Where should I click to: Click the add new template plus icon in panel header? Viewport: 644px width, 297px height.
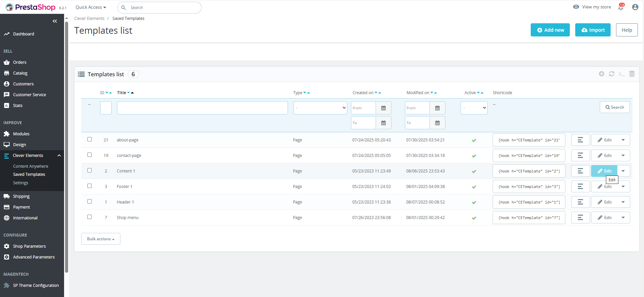pos(602,74)
